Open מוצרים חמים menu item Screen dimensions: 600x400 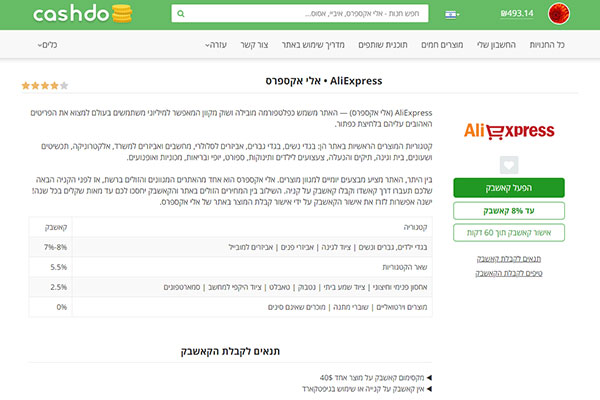point(442,45)
